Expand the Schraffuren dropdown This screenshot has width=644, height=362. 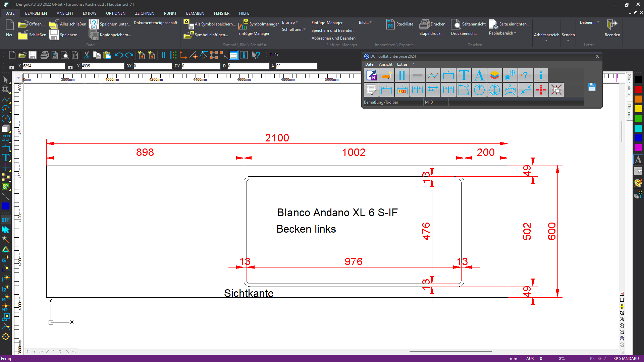tap(294, 29)
